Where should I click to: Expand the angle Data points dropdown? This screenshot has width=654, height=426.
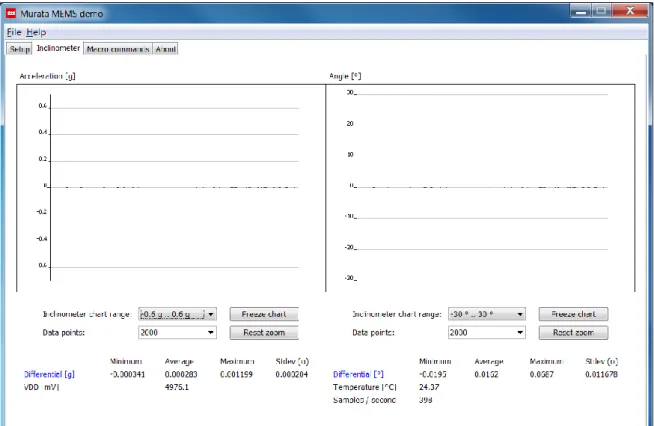click(487, 332)
